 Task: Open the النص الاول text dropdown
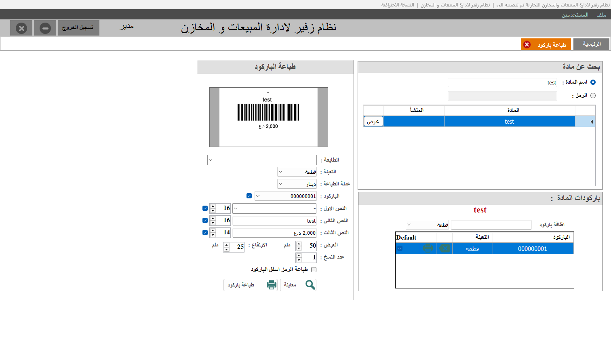pyautogui.click(x=274, y=208)
